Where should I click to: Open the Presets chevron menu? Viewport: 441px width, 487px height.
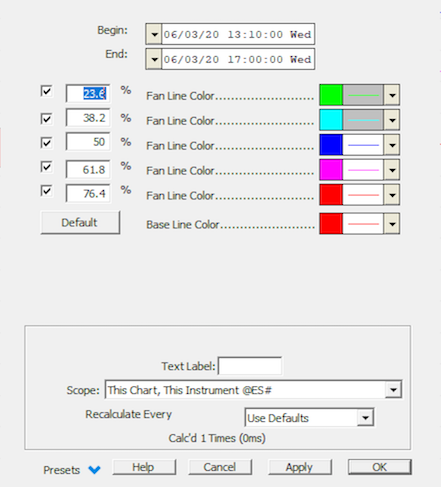94,470
